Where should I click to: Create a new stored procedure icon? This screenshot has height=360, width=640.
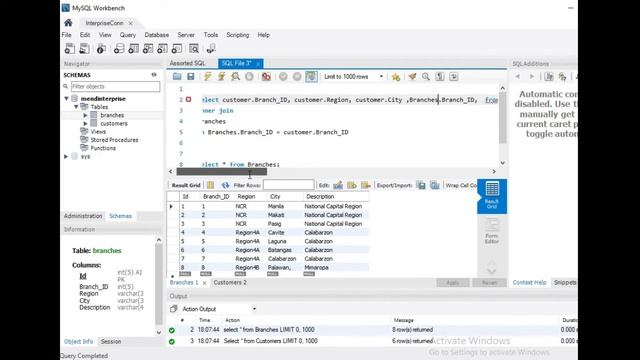[x=162, y=49]
